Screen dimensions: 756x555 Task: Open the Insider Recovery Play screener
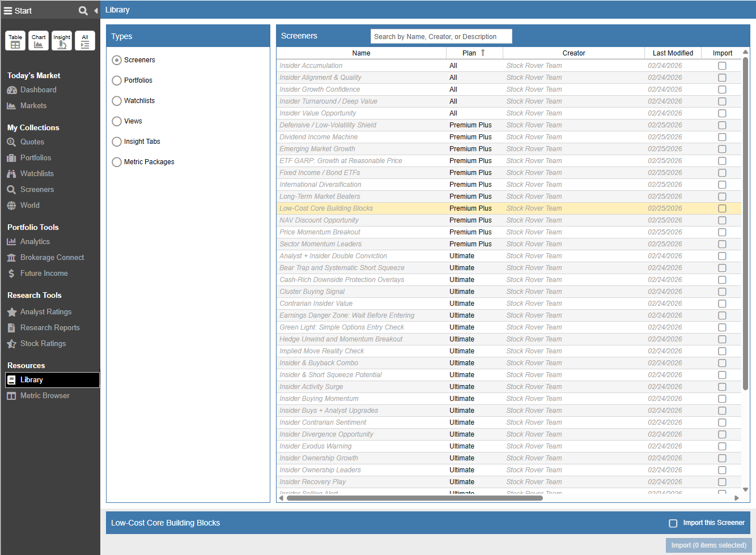tap(312, 482)
